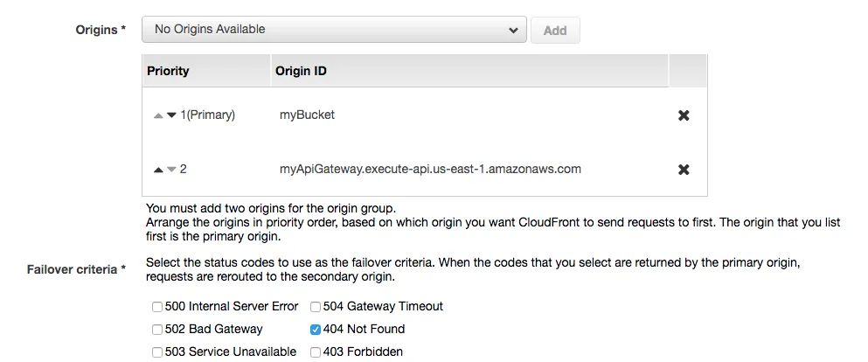
Task: Enable the 503 Service Unavailable checkbox
Action: click(x=157, y=352)
